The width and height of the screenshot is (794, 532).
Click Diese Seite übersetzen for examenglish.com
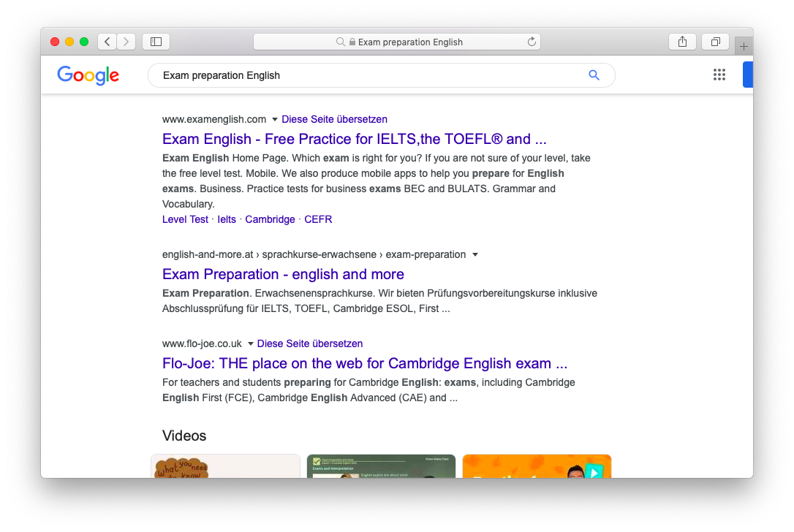(x=334, y=119)
